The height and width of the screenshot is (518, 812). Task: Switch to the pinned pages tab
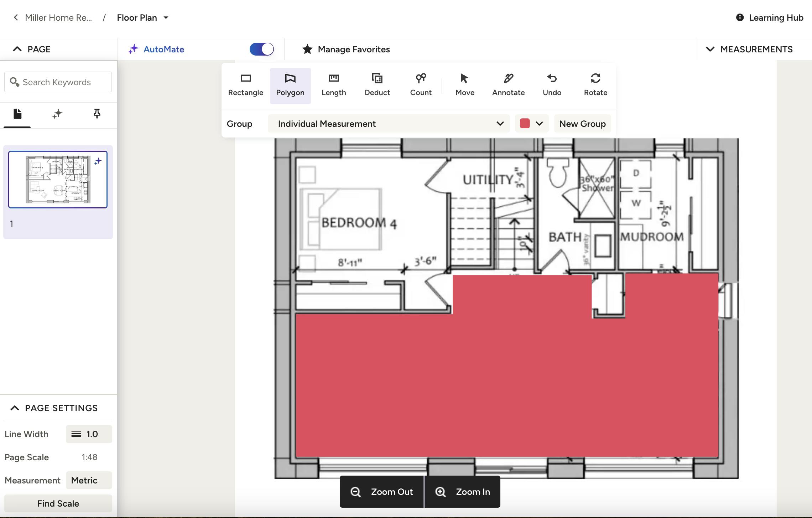97,114
